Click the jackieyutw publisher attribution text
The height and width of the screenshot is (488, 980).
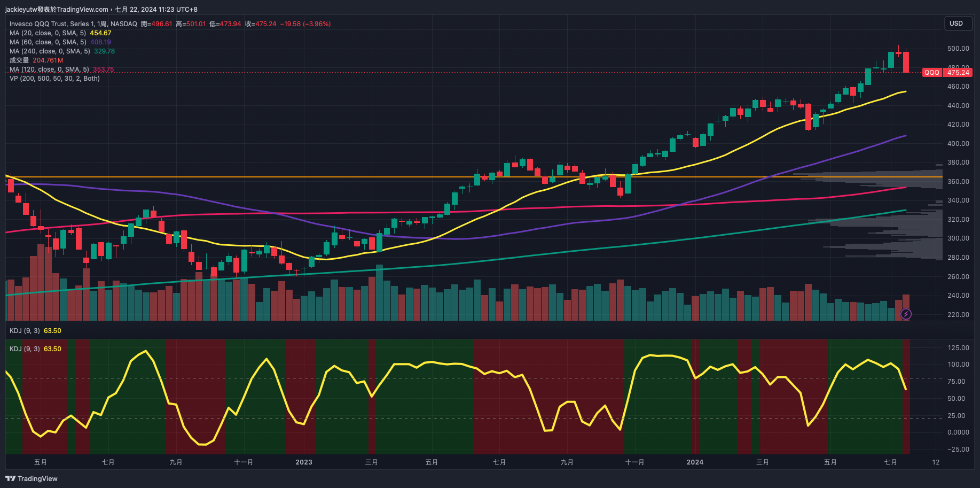(57, 9)
